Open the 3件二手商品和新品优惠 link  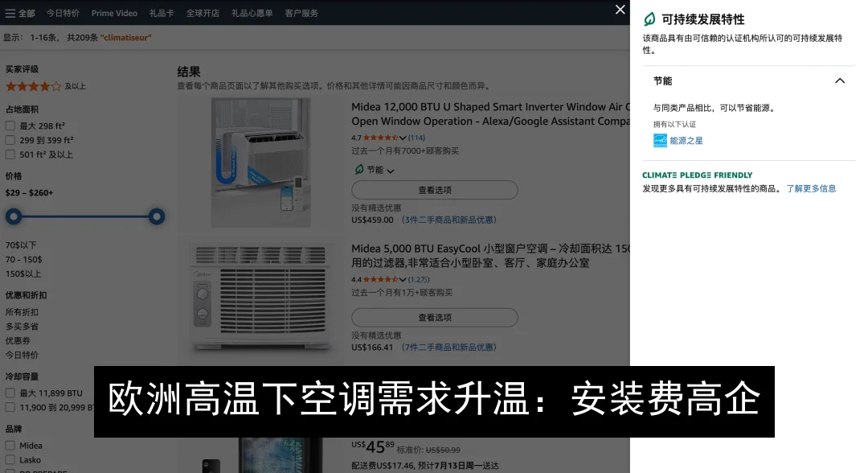coord(449,220)
